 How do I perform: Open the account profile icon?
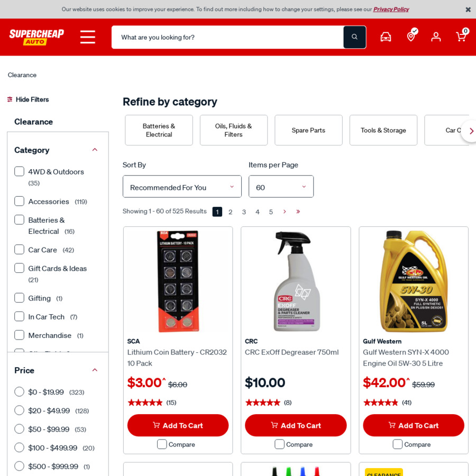436,37
